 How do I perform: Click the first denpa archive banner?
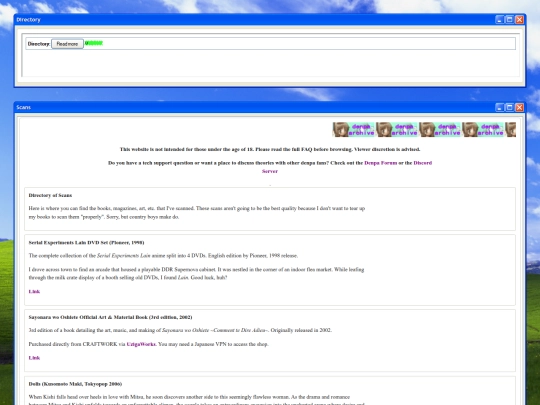tap(353, 129)
